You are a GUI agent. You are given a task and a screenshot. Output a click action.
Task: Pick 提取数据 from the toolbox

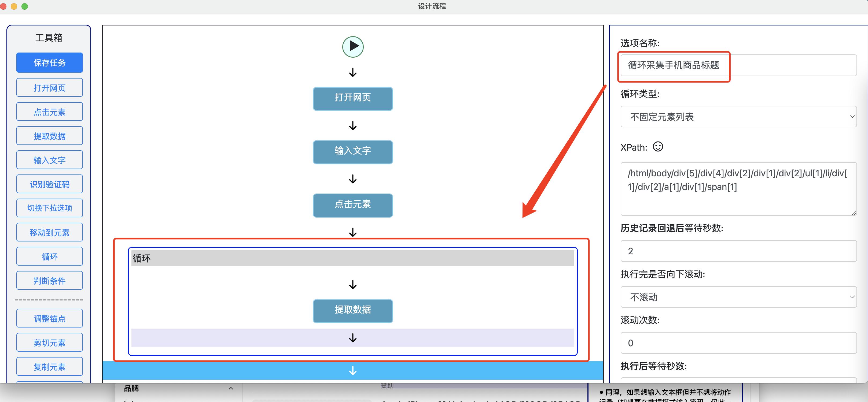pos(50,136)
